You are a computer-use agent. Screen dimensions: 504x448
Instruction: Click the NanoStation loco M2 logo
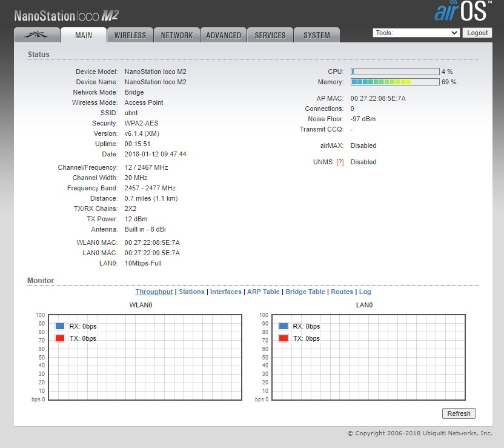coord(67,15)
